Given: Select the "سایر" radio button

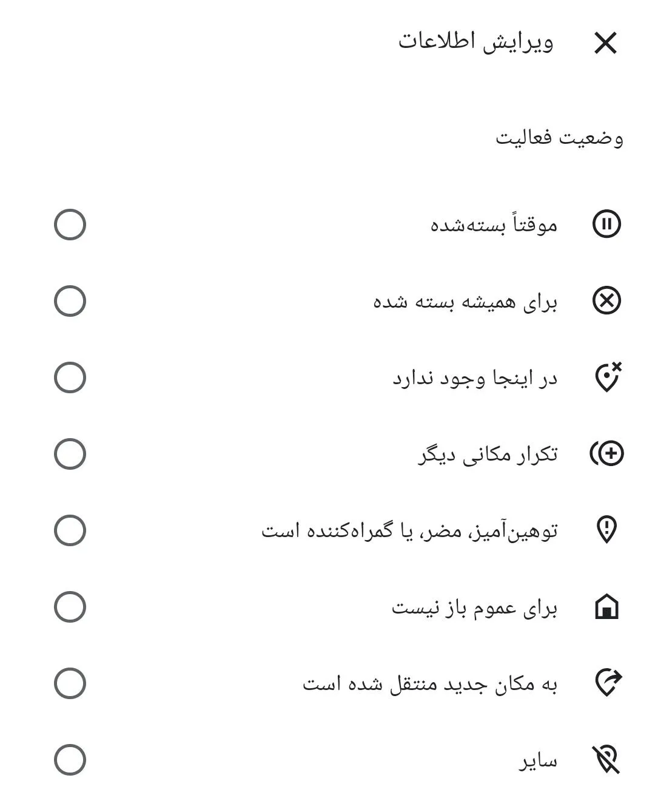Looking at the screenshot, I should (x=70, y=760).
